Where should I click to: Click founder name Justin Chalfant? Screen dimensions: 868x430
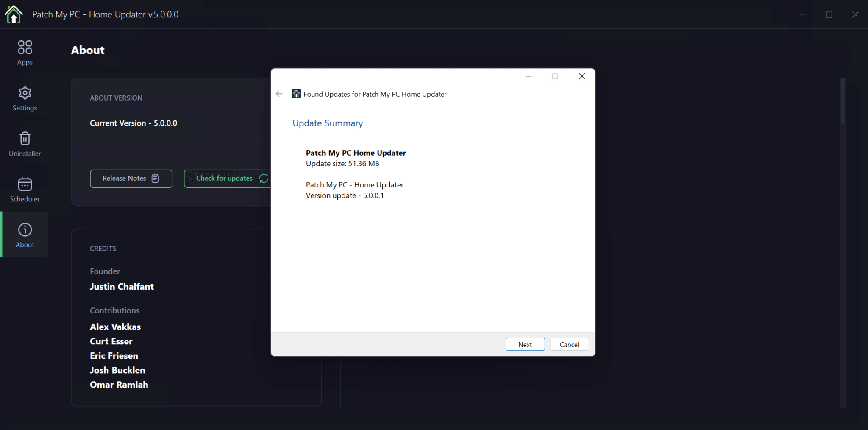pyautogui.click(x=122, y=286)
